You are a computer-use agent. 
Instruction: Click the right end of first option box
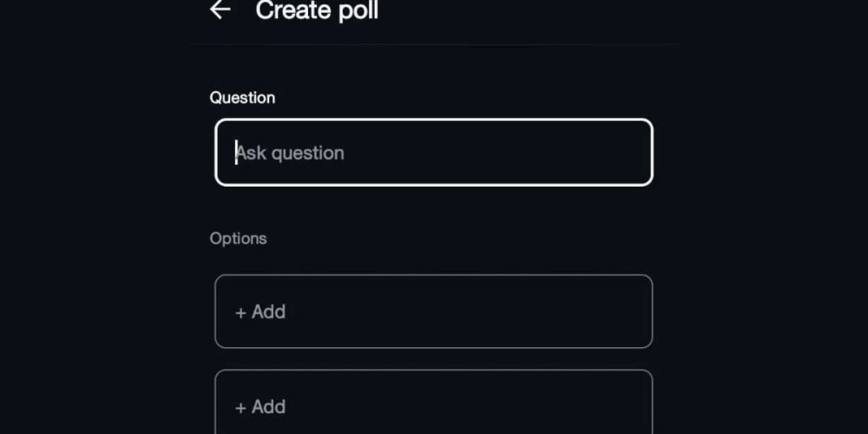pyautogui.click(x=629, y=312)
